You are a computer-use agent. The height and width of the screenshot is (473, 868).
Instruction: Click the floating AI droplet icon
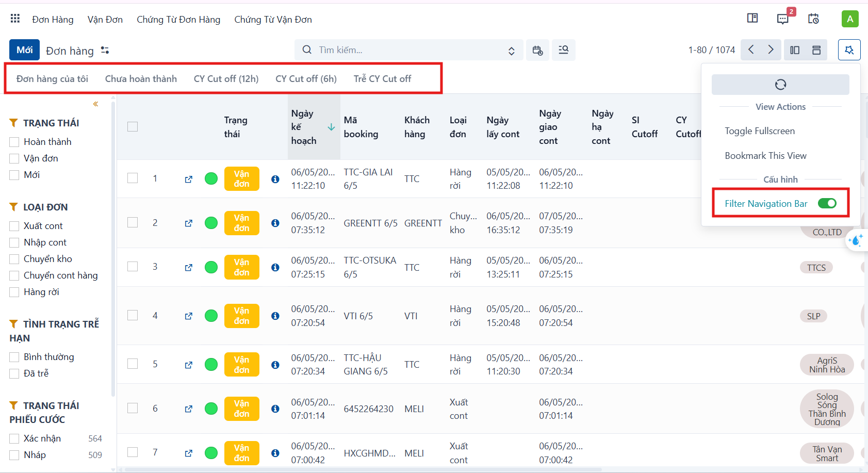click(856, 240)
